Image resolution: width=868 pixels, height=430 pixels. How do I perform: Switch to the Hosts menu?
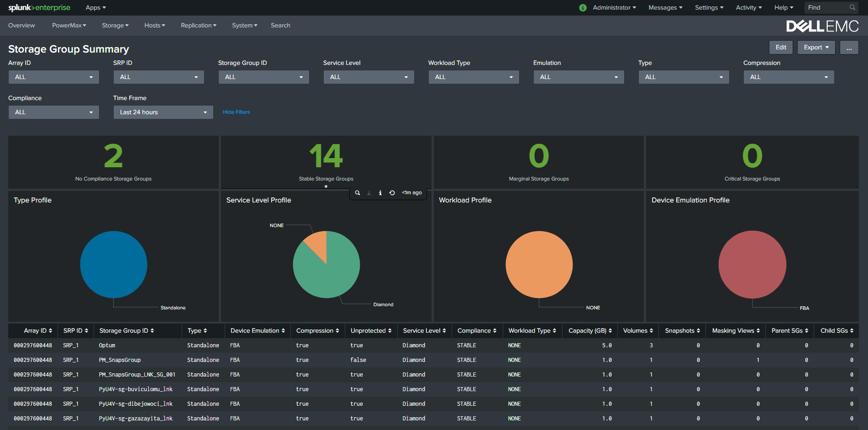pos(154,25)
